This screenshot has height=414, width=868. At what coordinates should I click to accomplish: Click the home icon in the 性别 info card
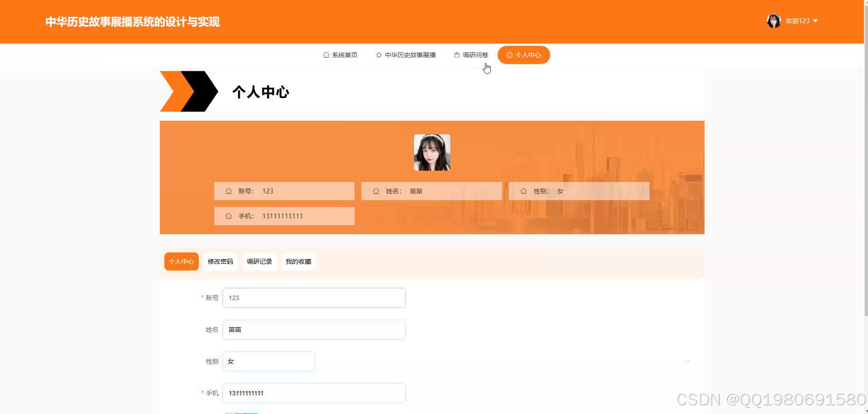pyautogui.click(x=523, y=191)
